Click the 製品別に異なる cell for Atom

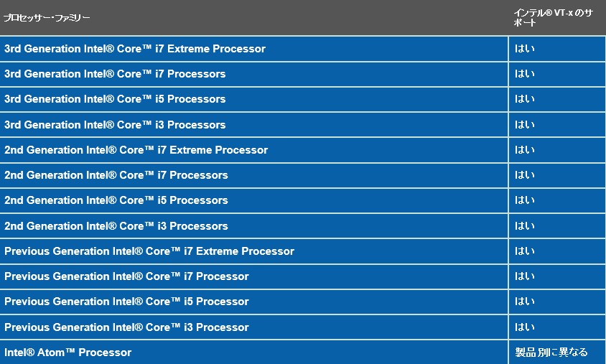(x=551, y=353)
